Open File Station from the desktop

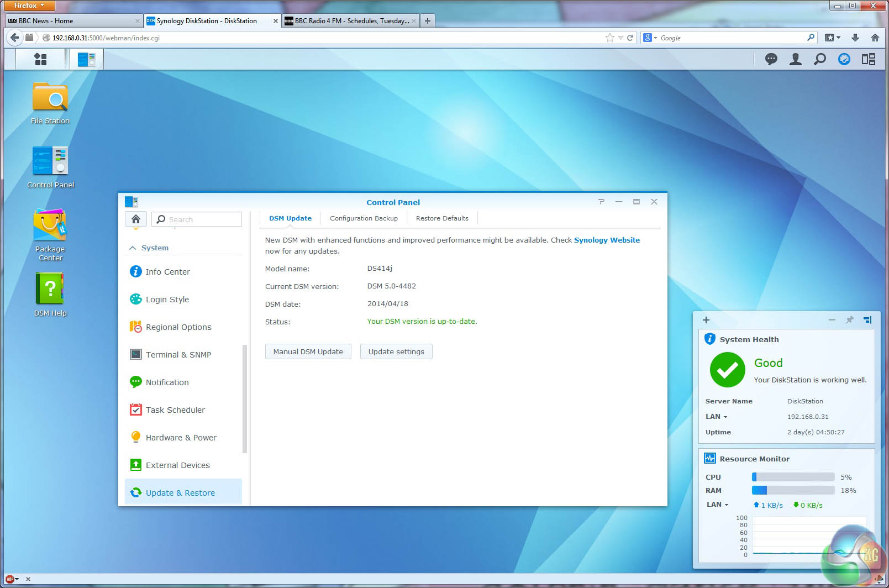[x=50, y=103]
